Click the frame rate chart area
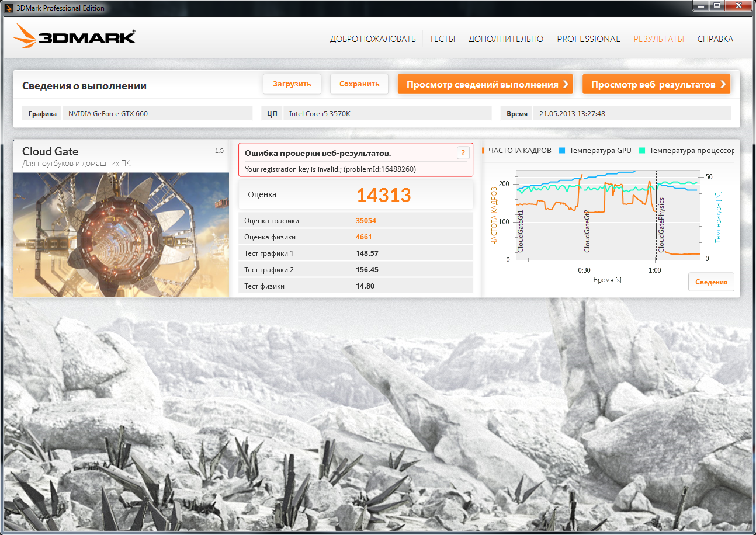Screen dimensions: 756x535 tap(607, 216)
